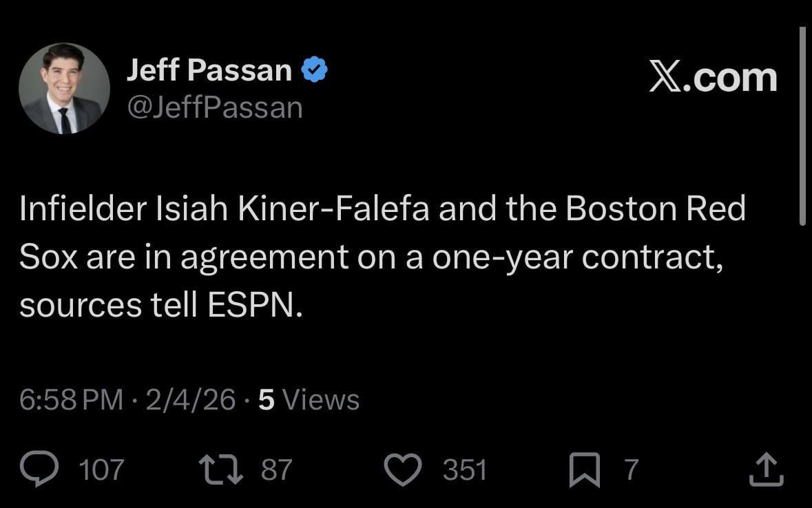
Task: Like the tweet with the heart icon
Action: (403, 469)
